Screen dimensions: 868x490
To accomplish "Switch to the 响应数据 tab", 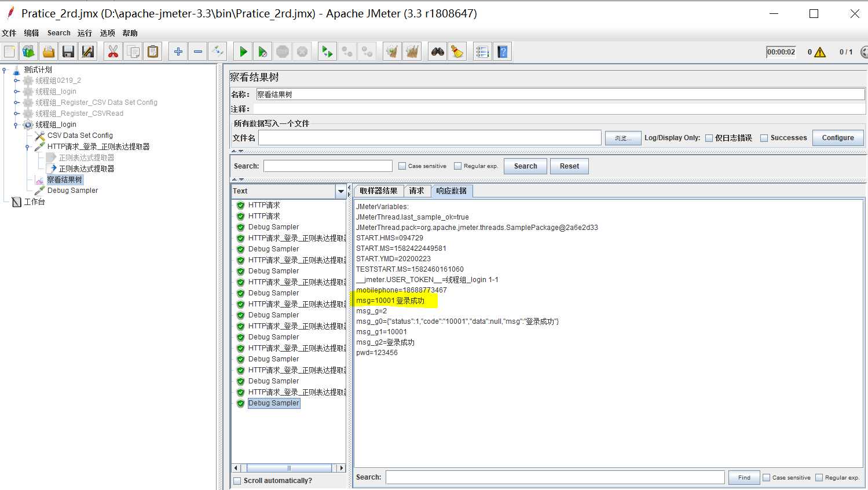I will coord(452,191).
